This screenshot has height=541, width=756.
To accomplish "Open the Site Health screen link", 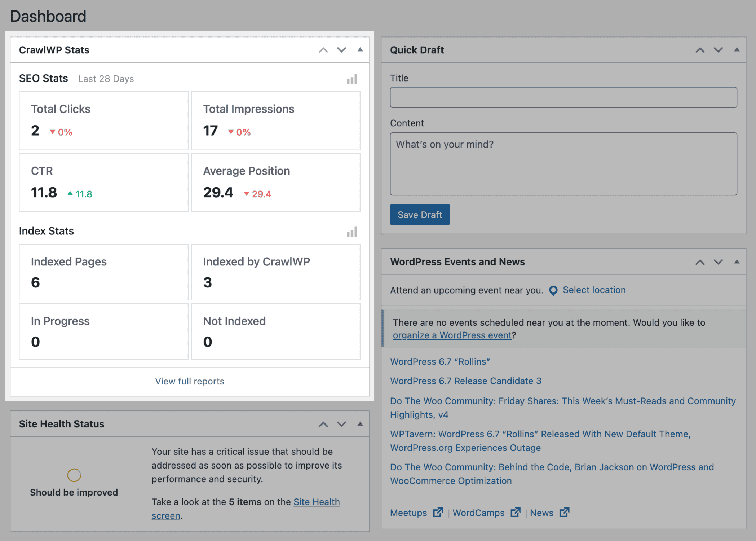I will coord(246,509).
